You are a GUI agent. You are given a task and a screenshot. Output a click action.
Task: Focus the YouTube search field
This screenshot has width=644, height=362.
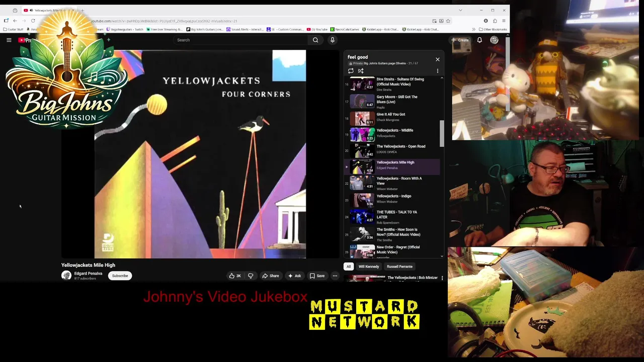tap(240, 40)
